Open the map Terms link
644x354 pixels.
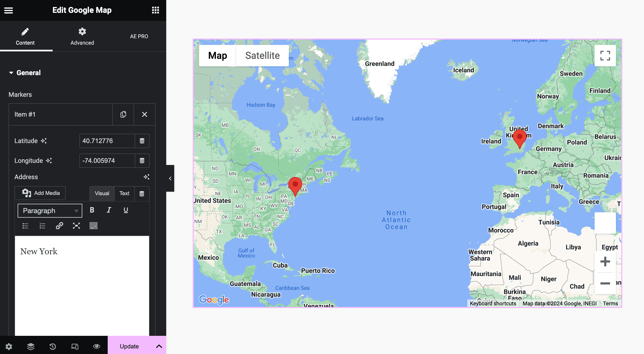(610, 303)
